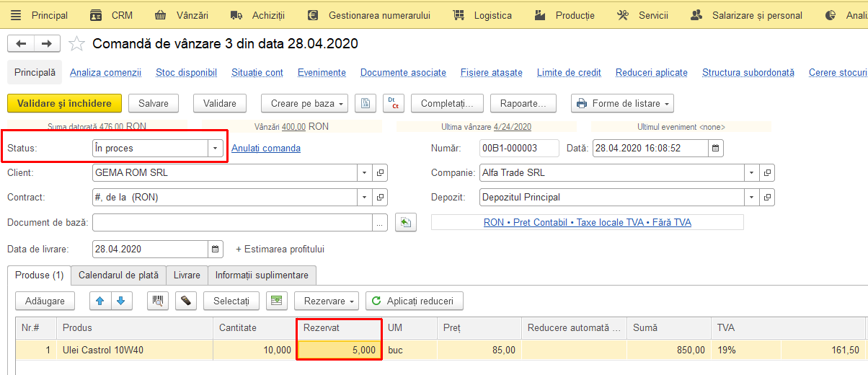The width and height of the screenshot is (868, 375).
Task: Open Depozit record with open button
Action: click(768, 197)
